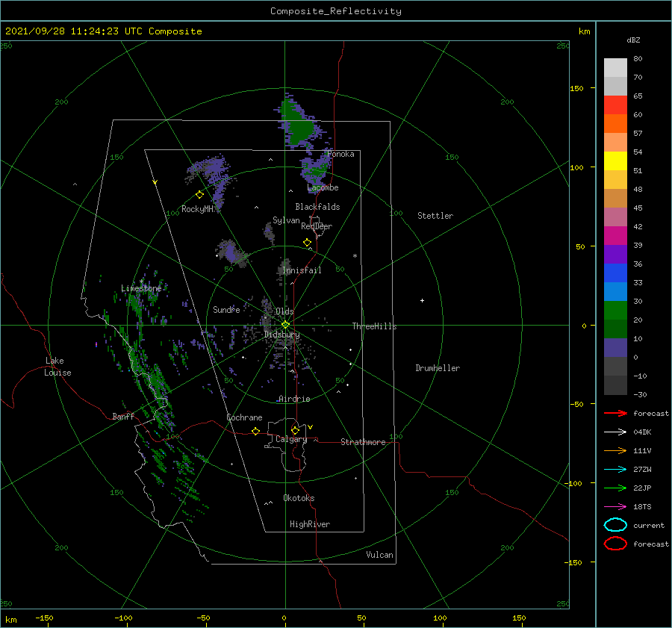Select the red swatch between 65 and 60 dBZ
The width and height of the screenshot is (672, 628).
[615, 105]
